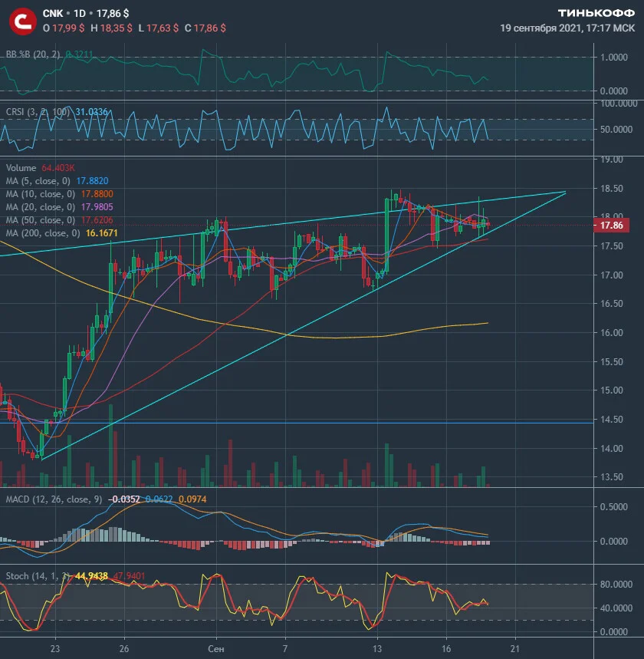Click the Тинькофф logo text
Viewport: 644px width, 659px height.
click(x=596, y=13)
